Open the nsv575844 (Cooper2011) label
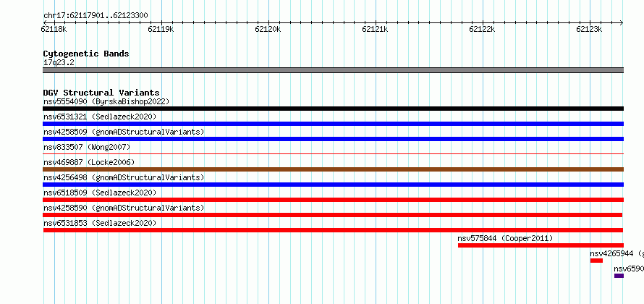Viewport: 644px width, 304px height. click(x=505, y=238)
